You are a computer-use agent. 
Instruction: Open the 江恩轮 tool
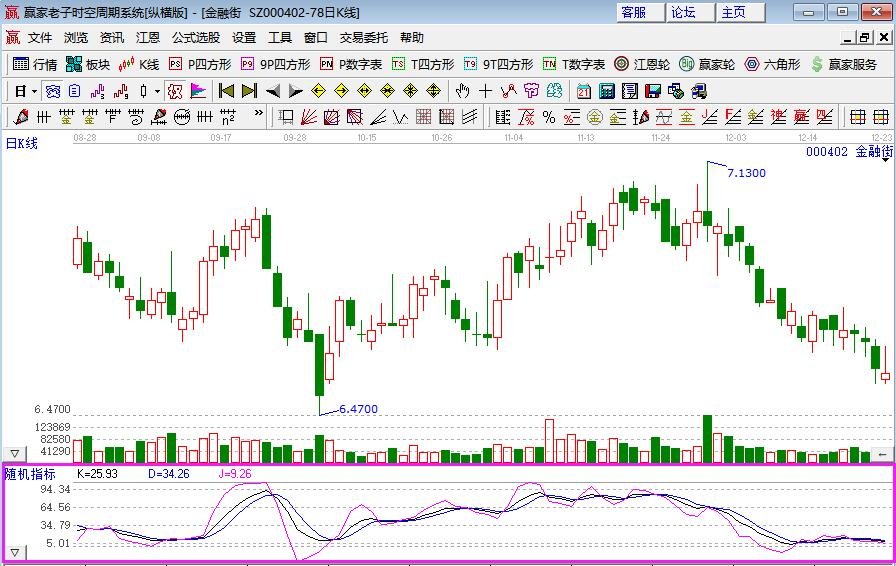[642, 64]
